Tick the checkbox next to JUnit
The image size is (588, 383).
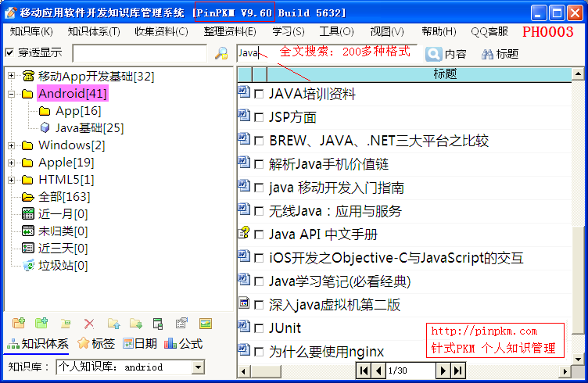click(259, 328)
